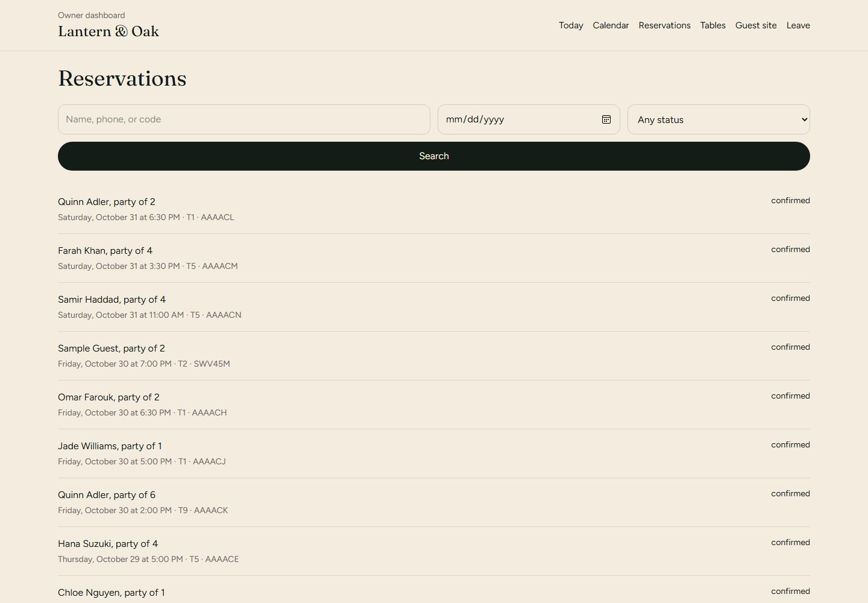Open the Reservations nav item
The image size is (868, 603).
tap(664, 25)
